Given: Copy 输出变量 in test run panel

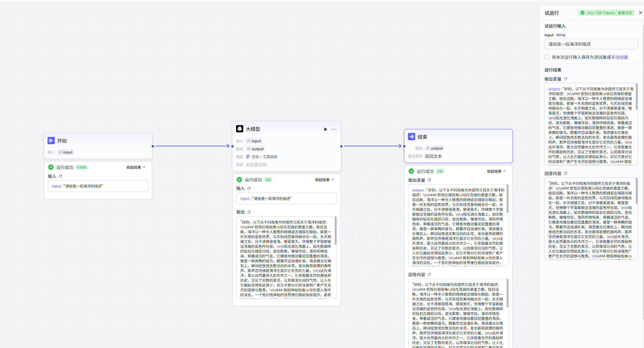Looking at the screenshot, I should tap(565, 79).
